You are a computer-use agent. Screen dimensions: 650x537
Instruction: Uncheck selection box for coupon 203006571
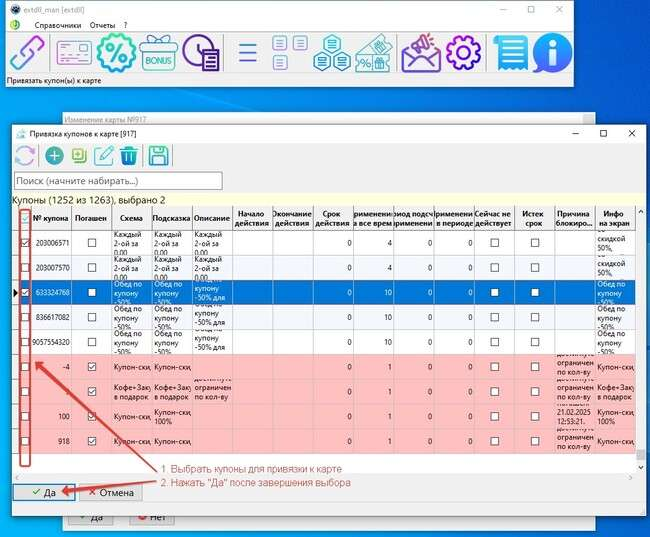click(26, 243)
